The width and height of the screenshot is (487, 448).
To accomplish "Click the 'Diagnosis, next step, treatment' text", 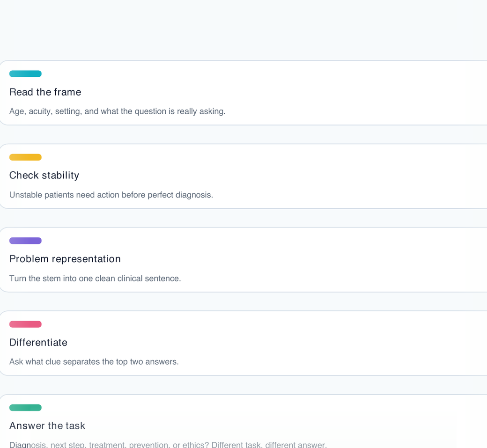I will tap(168, 444).
